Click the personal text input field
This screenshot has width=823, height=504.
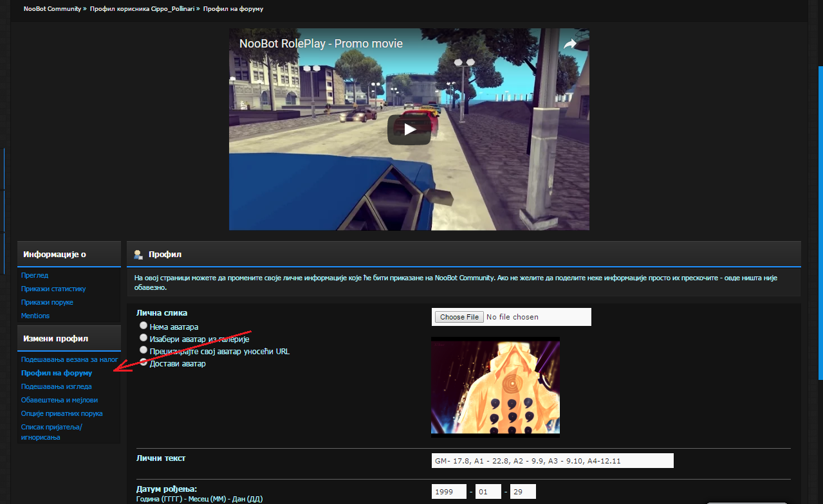point(552,460)
